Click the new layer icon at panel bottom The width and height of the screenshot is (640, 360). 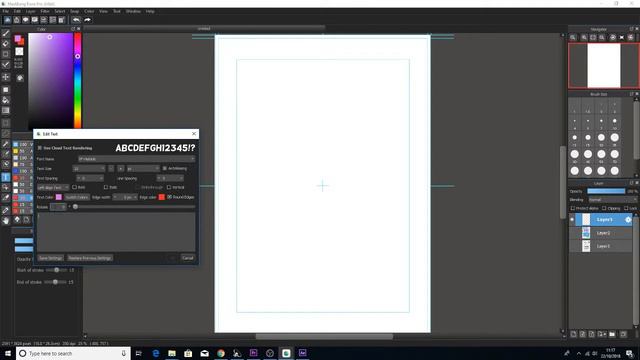(x=573, y=334)
